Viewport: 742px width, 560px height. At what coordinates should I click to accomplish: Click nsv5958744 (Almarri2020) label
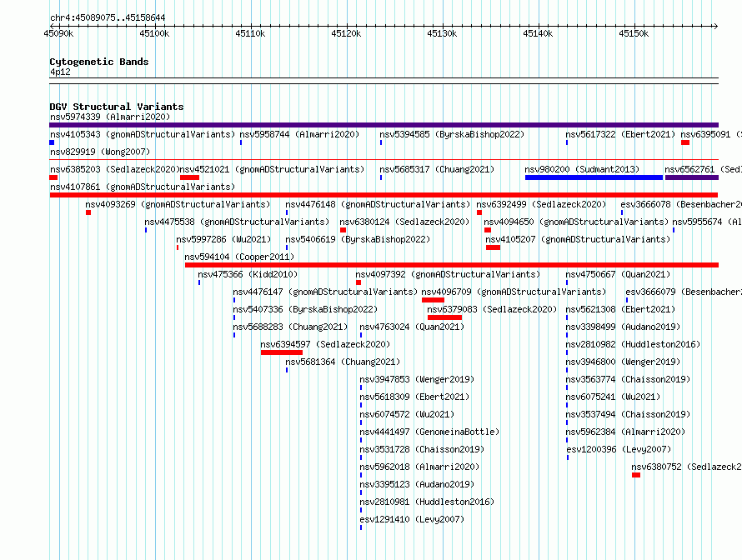(299, 134)
